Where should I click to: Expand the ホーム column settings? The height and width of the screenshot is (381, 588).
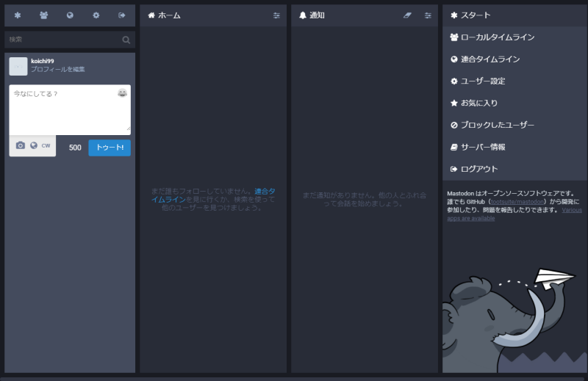coord(276,15)
